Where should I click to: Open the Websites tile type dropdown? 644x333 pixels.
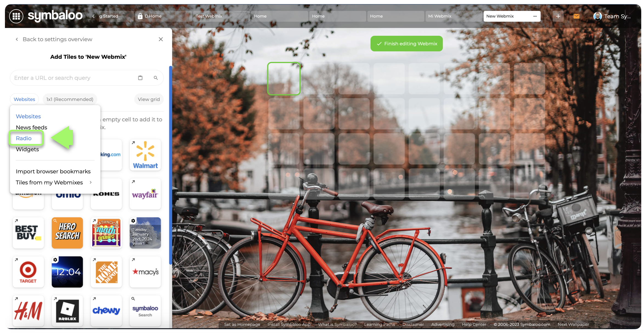pyautogui.click(x=24, y=99)
